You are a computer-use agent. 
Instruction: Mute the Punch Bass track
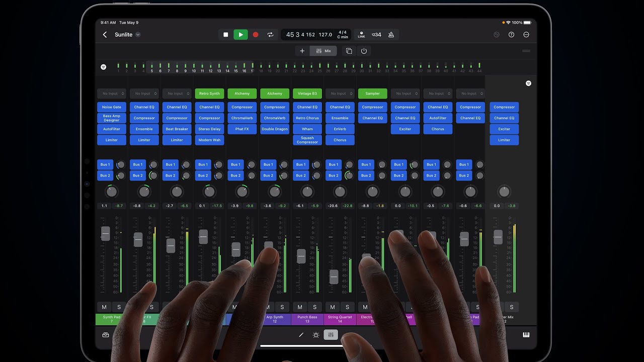tap(300, 307)
